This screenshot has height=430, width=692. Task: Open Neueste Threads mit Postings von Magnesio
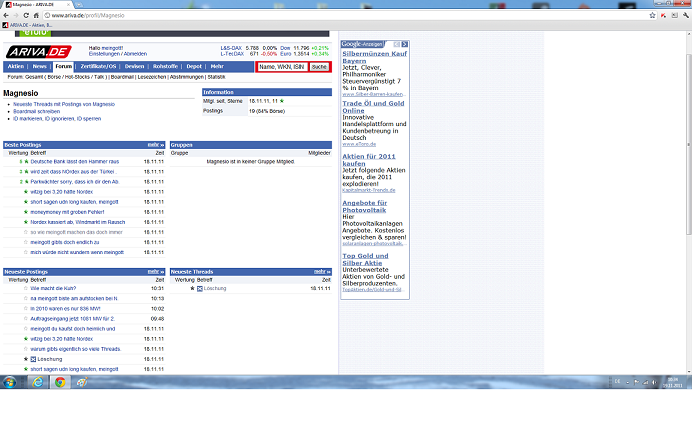pyautogui.click(x=64, y=104)
